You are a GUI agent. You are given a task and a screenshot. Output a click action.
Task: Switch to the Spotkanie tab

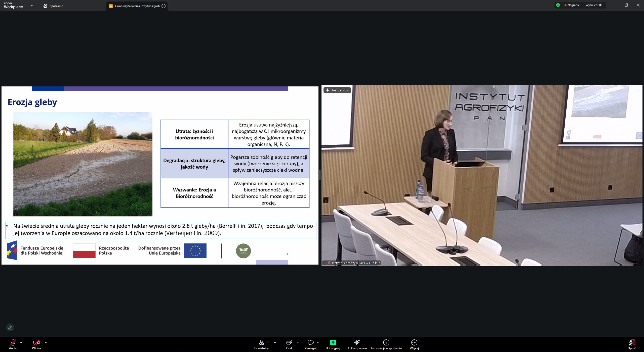53,6
